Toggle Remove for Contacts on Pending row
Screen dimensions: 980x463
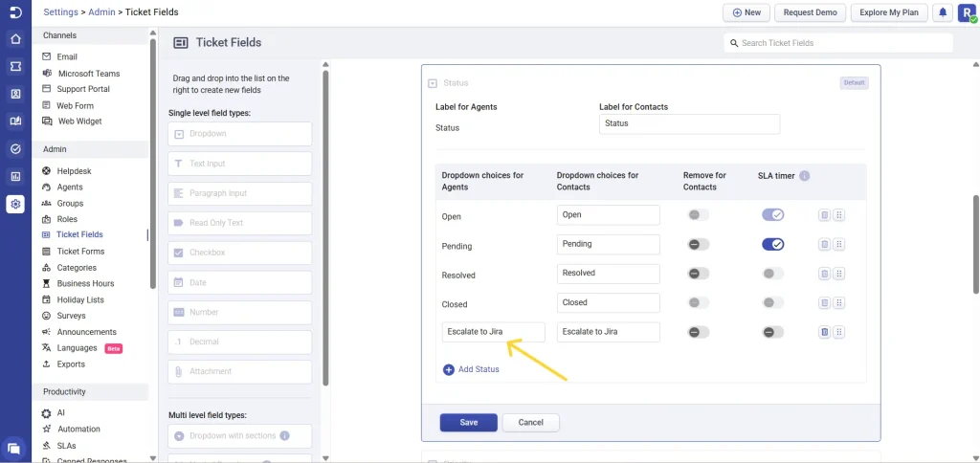[698, 244]
